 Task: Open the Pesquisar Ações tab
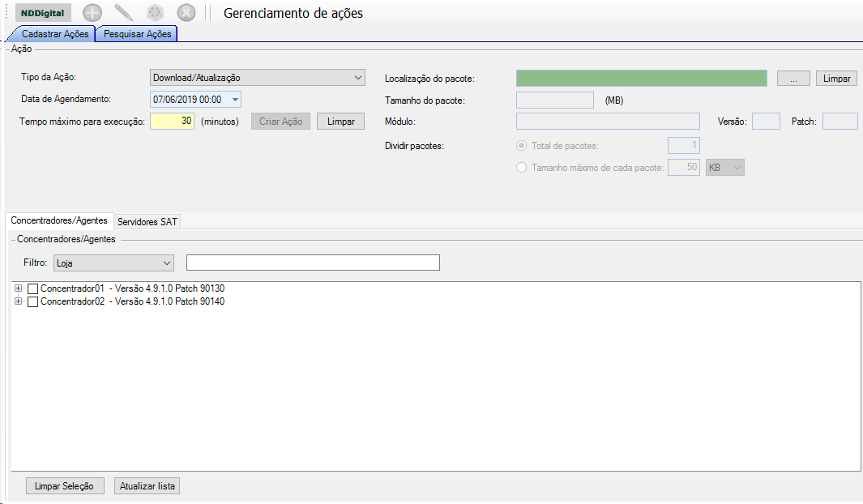coord(137,34)
